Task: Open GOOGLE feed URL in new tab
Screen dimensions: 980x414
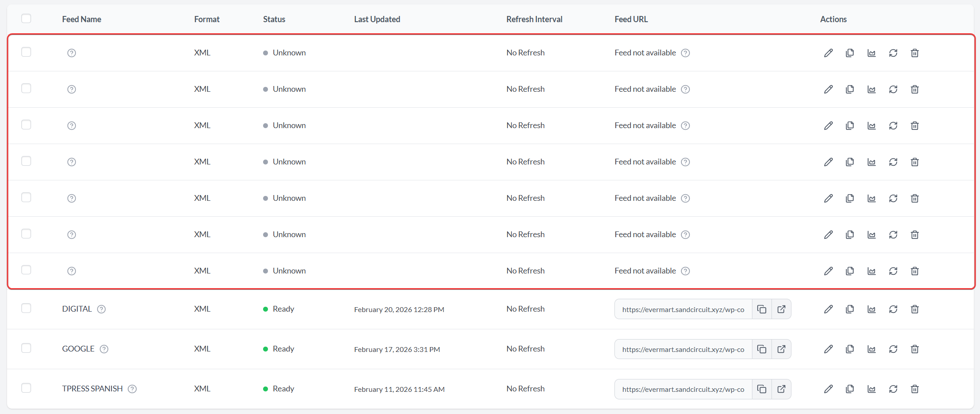Action: click(x=781, y=349)
